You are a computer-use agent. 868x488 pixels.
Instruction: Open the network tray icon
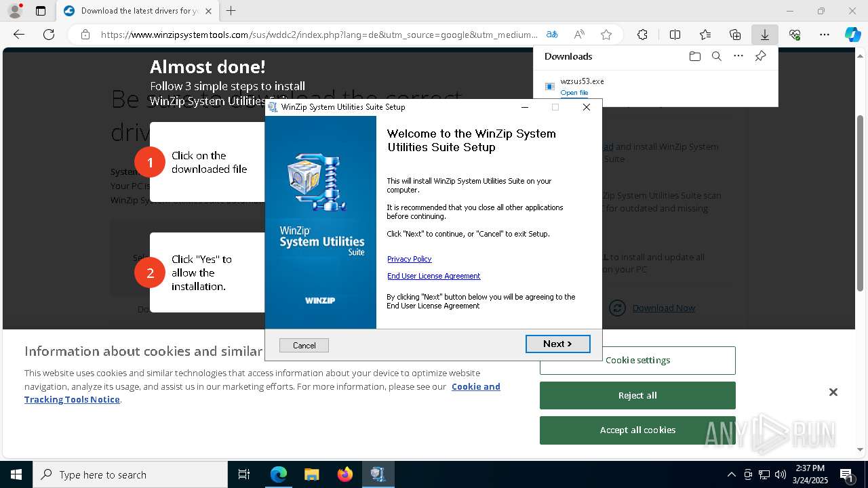click(x=764, y=474)
